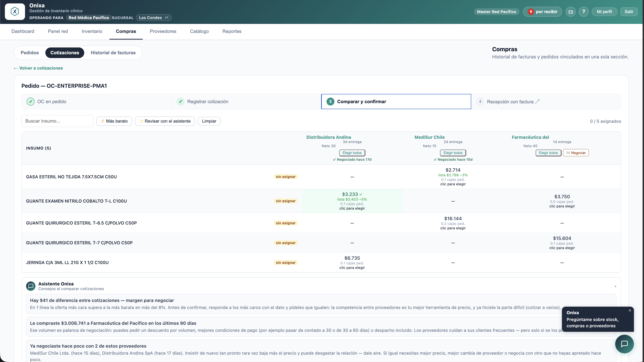Click Elegir todos under Farmacéutica del
The height and width of the screenshot is (362, 644).
click(548, 153)
